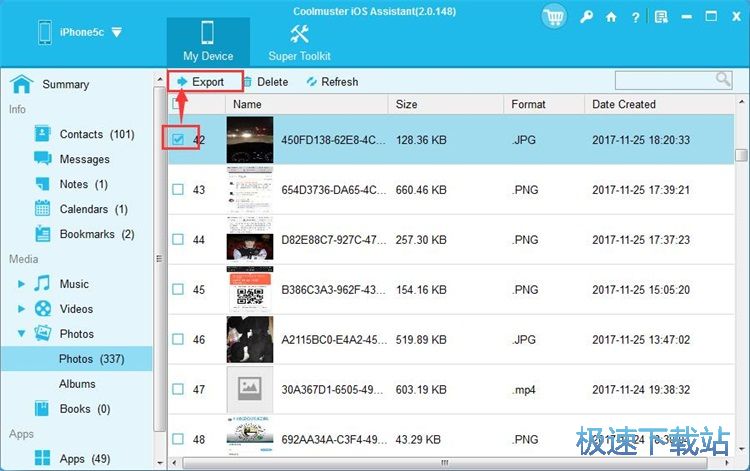
Task: Click the Delete button label
Action: tap(273, 82)
